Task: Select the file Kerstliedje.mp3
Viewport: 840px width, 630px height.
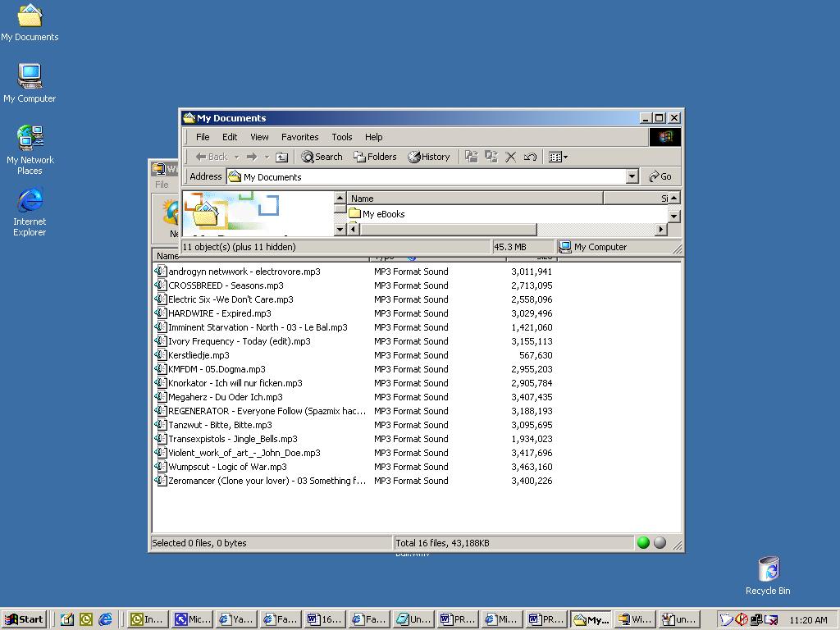Action: click(x=199, y=355)
